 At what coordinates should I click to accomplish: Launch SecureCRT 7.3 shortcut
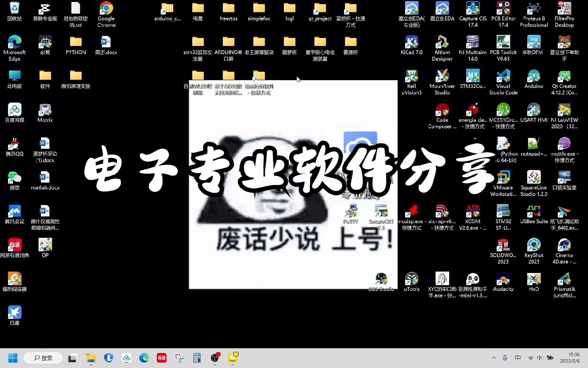(381, 217)
